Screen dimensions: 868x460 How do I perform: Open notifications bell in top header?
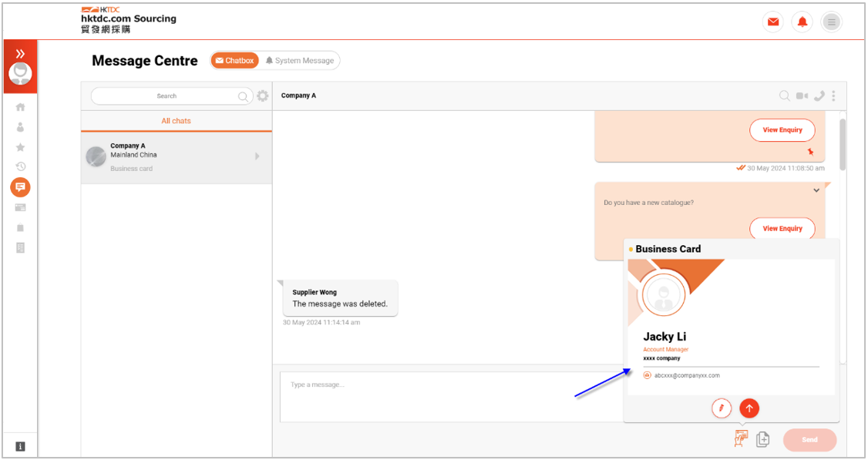[802, 22]
